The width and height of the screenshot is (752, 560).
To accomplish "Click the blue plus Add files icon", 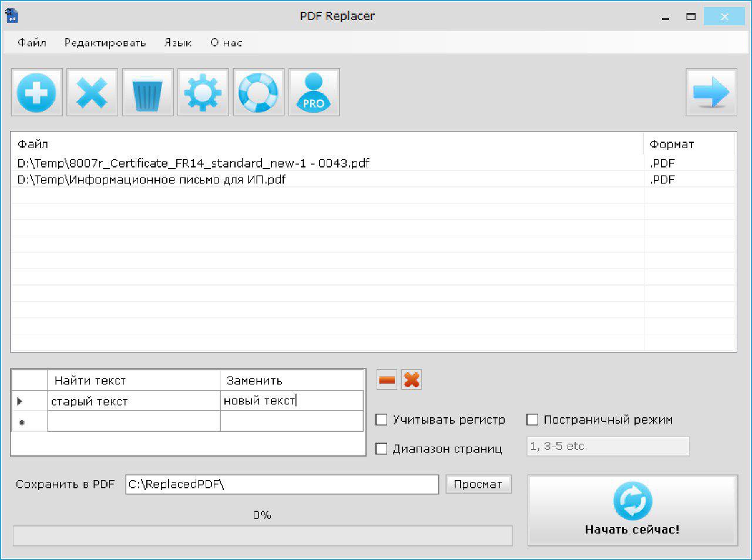I will coord(36,92).
